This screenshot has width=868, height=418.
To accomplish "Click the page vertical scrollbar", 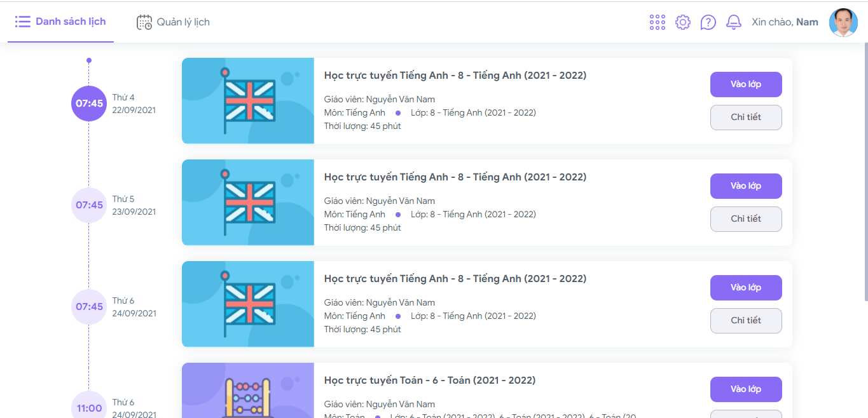I will (865, 172).
